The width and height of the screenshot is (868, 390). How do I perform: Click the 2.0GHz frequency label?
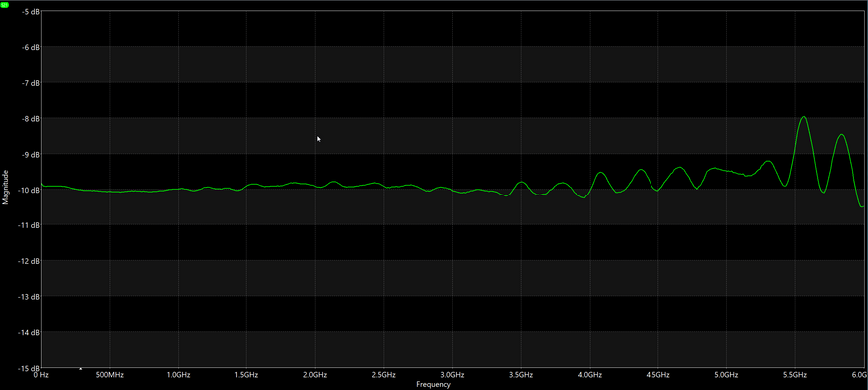pos(315,375)
